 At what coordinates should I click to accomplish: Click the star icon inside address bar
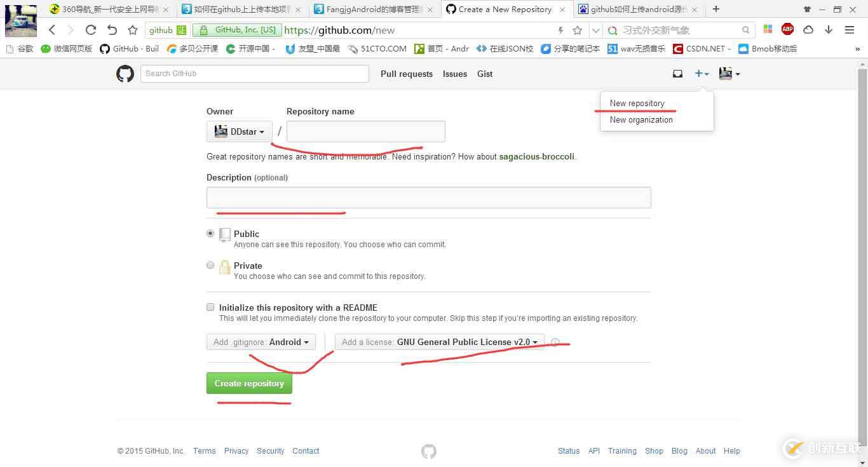(x=577, y=30)
